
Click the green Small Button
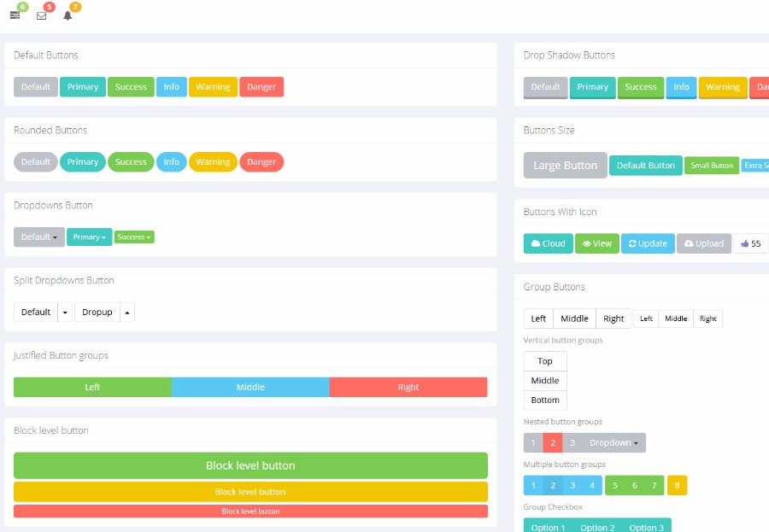712,166
